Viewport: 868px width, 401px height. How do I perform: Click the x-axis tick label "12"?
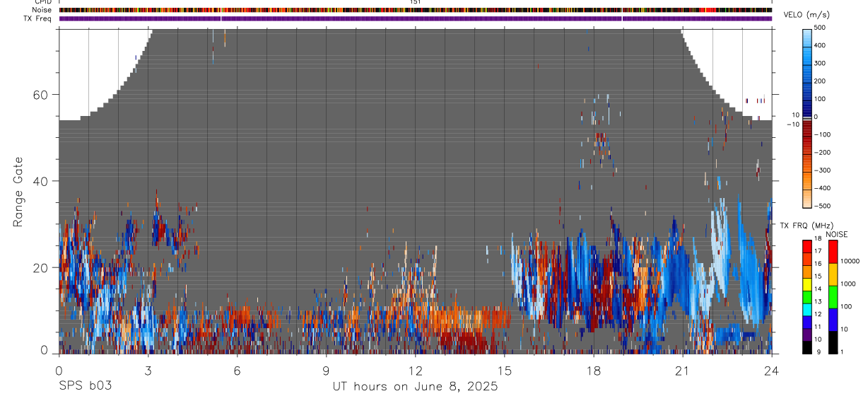click(x=415, y=370)
